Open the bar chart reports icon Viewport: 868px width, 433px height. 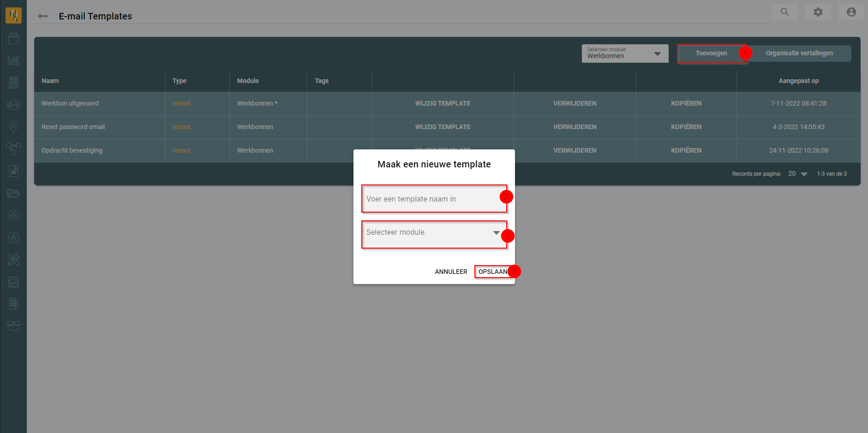(x=13, y=60)
